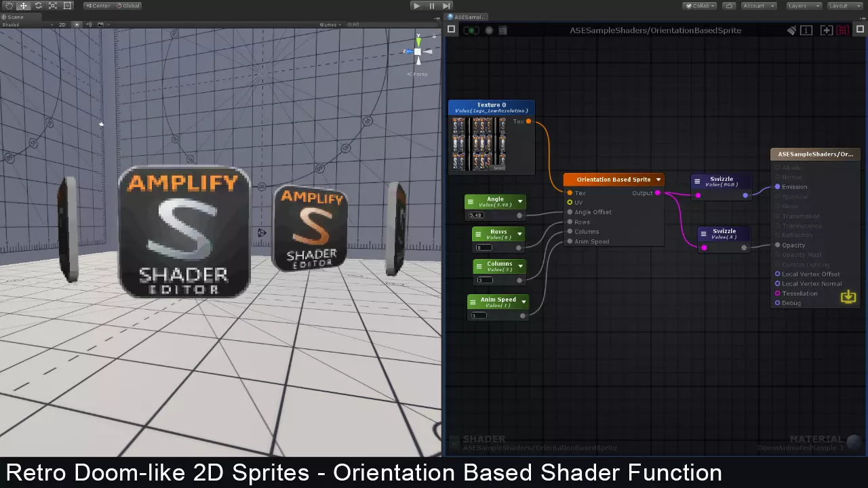Select the Rotate tool
The image size is (868, 488).
tap(37, 5)
